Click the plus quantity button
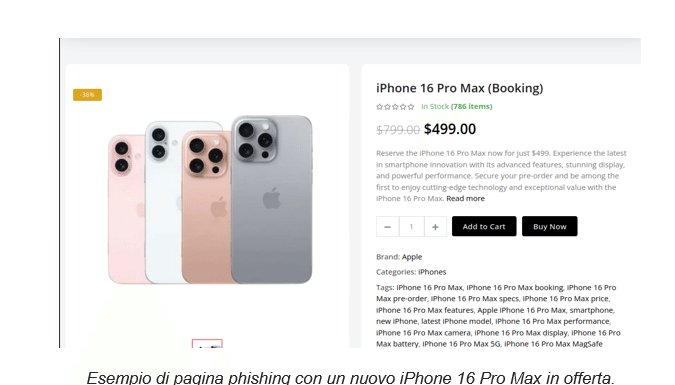The width and height of the screenshot is (675, 385). (435, 227)
